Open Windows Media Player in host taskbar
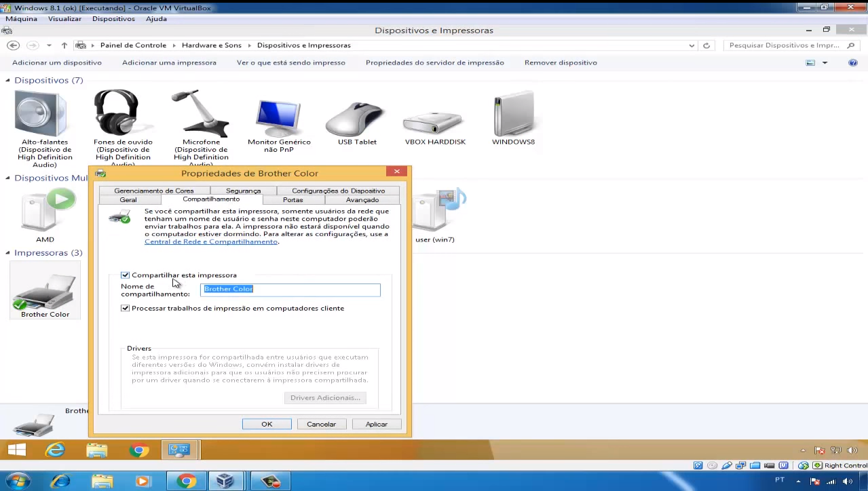868x491 pixels. click(143, 481)
